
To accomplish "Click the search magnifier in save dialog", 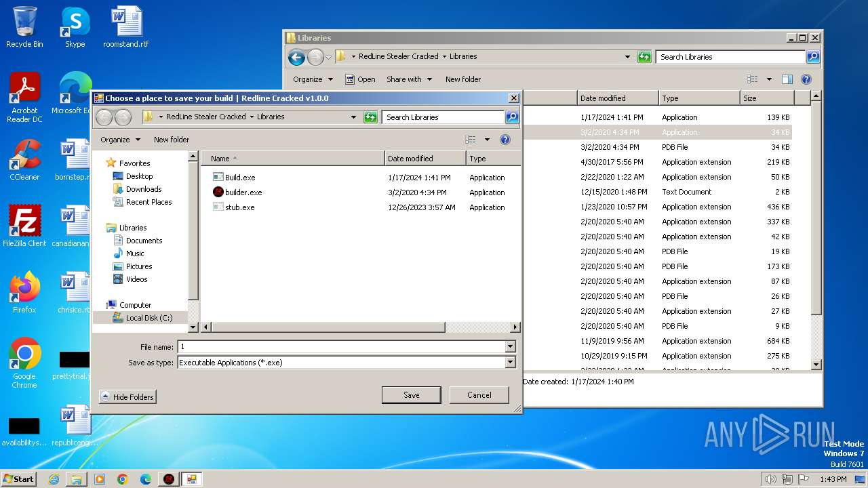I will click(512, 117).
